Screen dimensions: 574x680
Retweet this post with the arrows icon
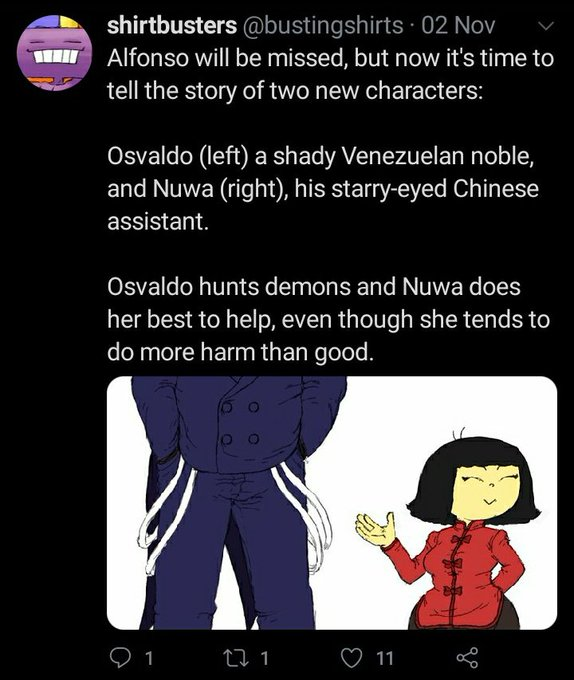(235, 657)
